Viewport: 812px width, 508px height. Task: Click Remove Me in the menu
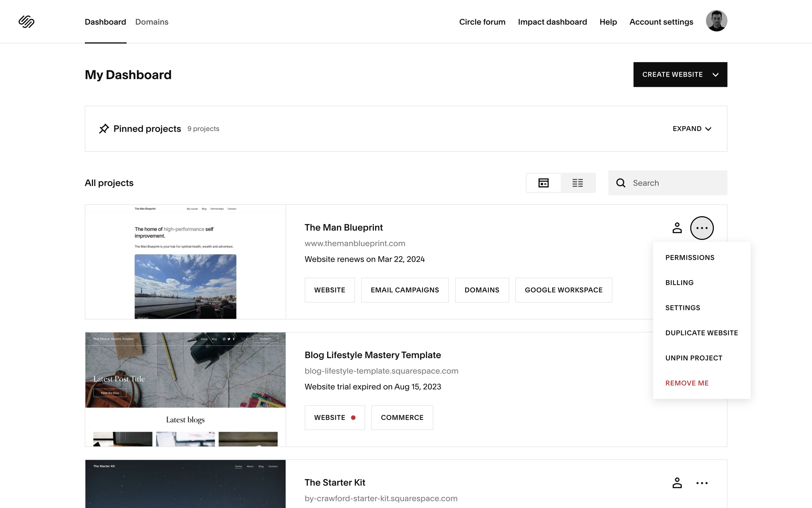pyautogui.click(x=686, y=383)
